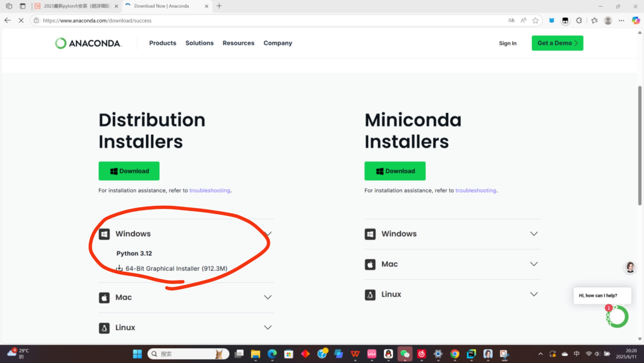Screen dimensions: 644x363
Task: Open the Solutions menu
Action: pyautogui.click(x=199, y=43)
